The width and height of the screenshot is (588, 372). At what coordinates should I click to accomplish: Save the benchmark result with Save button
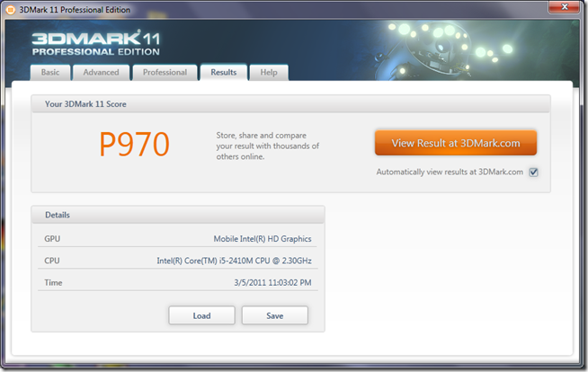tap(274, 315)
